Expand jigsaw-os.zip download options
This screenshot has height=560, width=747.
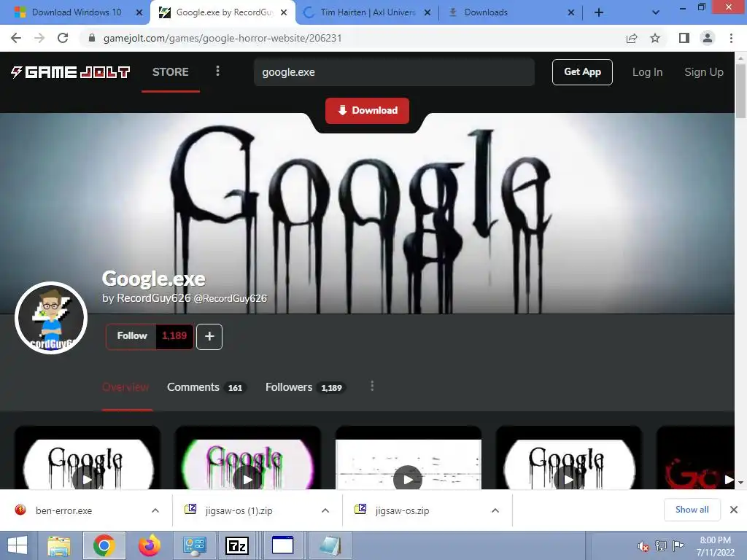click(495, 510)
